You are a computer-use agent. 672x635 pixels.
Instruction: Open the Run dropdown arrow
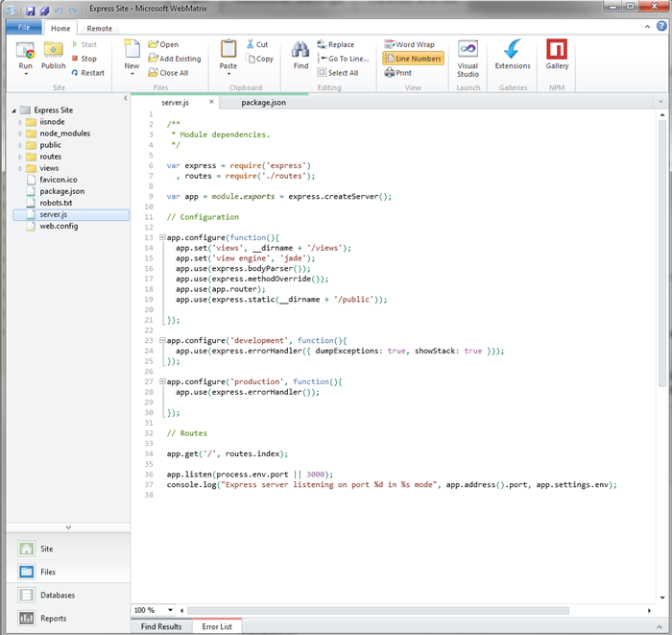click(26, 74)
